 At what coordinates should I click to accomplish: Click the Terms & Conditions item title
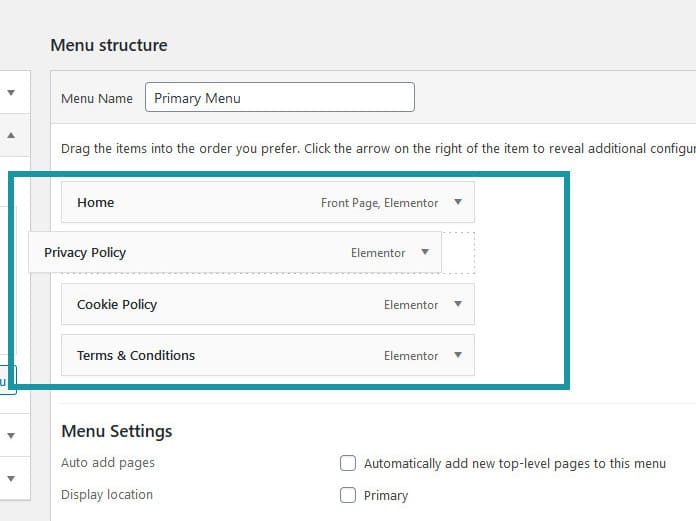(x=136, y=355)
